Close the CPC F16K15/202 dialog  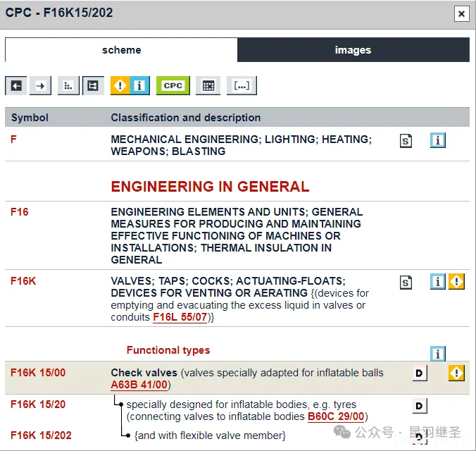pos(461,13)
